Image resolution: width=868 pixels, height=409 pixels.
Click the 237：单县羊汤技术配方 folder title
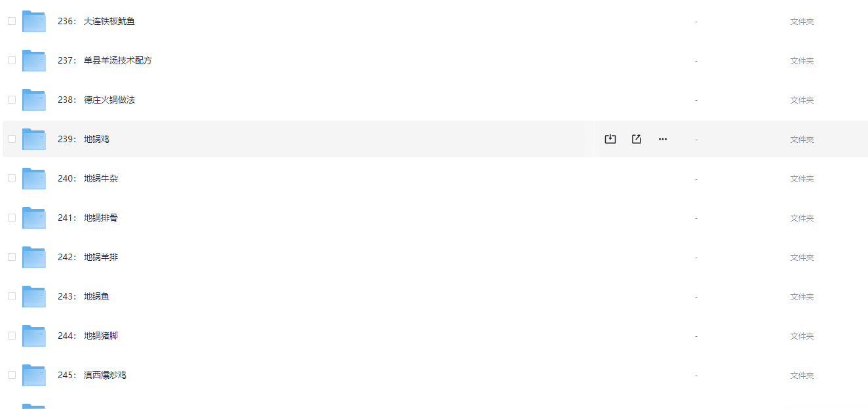(x=105, y=60)
